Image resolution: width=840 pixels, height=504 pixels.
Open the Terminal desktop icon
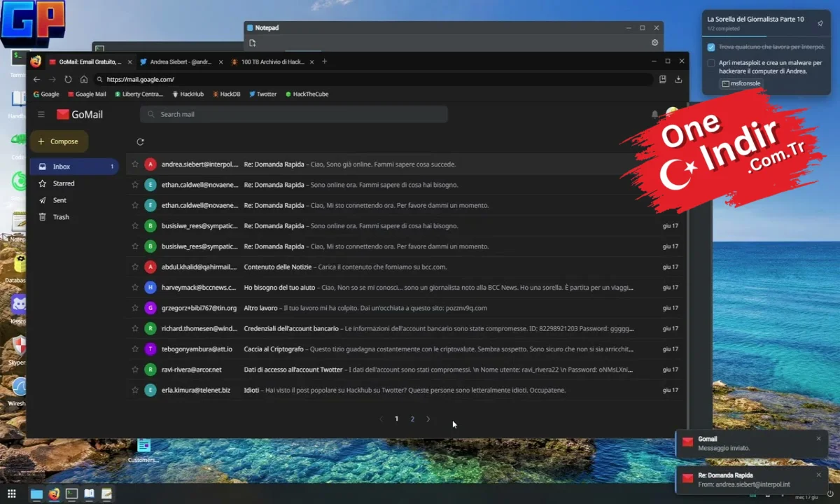click(x=19, y=62)
